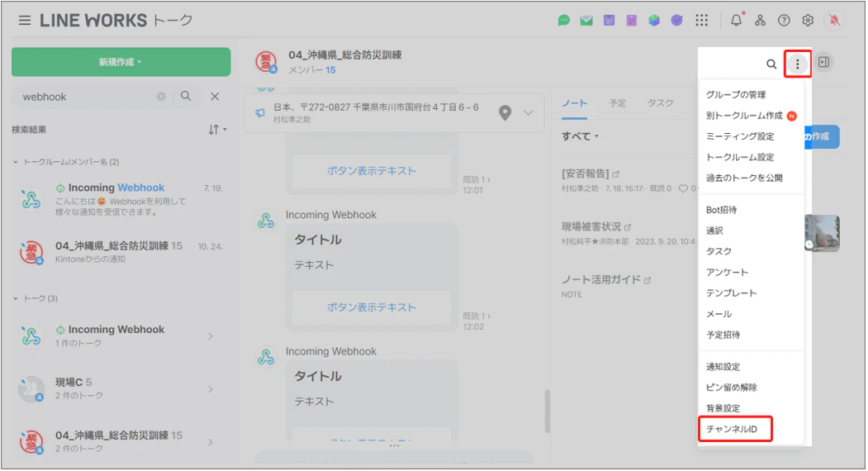Open the help question mark icon

pos(784,21)
